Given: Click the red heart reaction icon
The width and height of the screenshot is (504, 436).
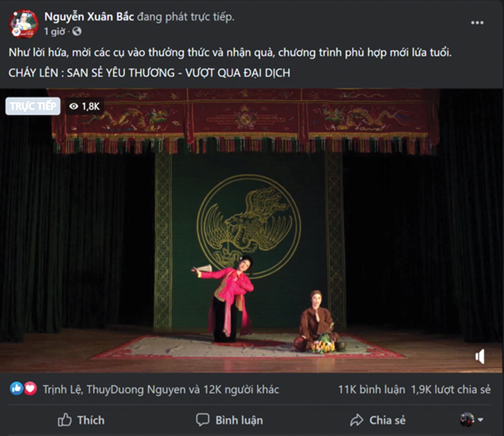Looking at the screenshot, I should [30, 389].
